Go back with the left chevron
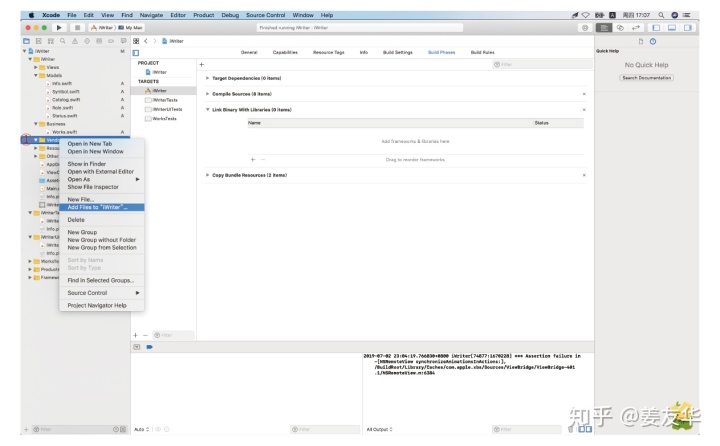 (146, 41)
